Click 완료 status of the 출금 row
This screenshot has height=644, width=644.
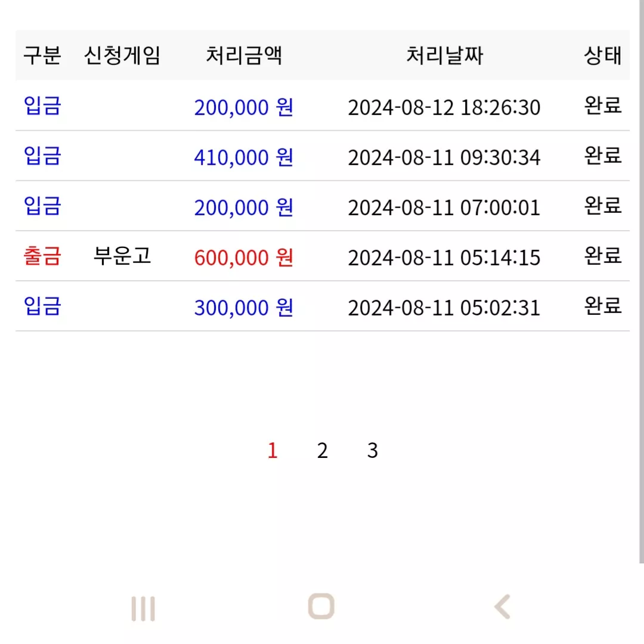click(x=602, y=256)
